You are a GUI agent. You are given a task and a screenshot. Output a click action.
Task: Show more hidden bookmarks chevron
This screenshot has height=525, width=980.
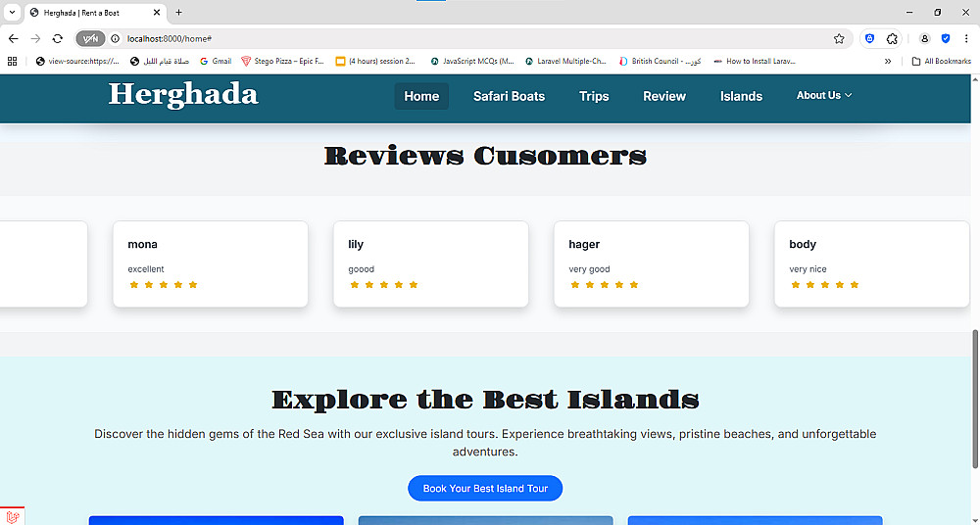(x=888, y=62)
